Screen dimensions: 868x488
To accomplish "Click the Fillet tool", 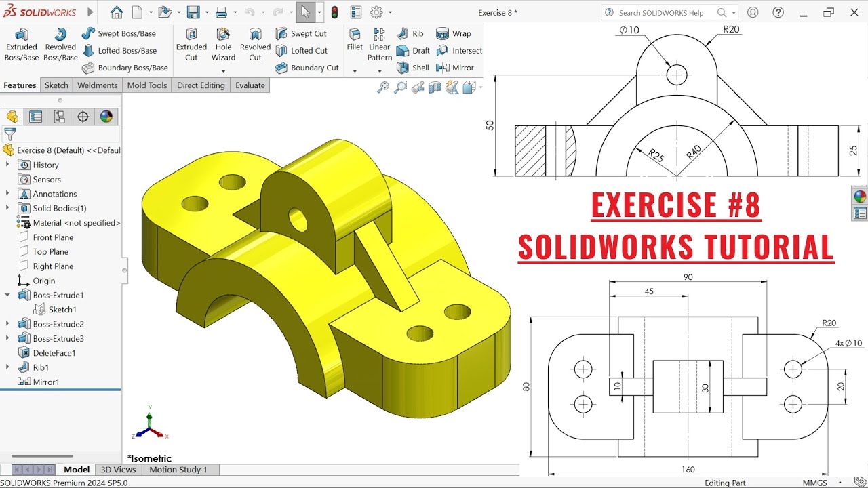I will (x=355, y=40).
